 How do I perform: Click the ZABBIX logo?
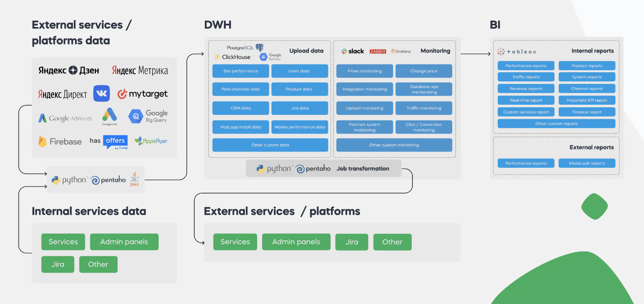click(378, 51)
